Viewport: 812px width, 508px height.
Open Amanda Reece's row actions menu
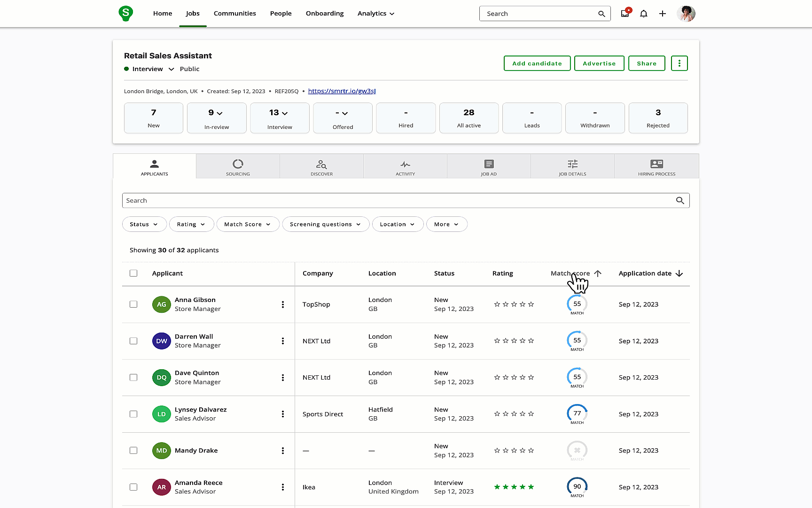point(283,487)
